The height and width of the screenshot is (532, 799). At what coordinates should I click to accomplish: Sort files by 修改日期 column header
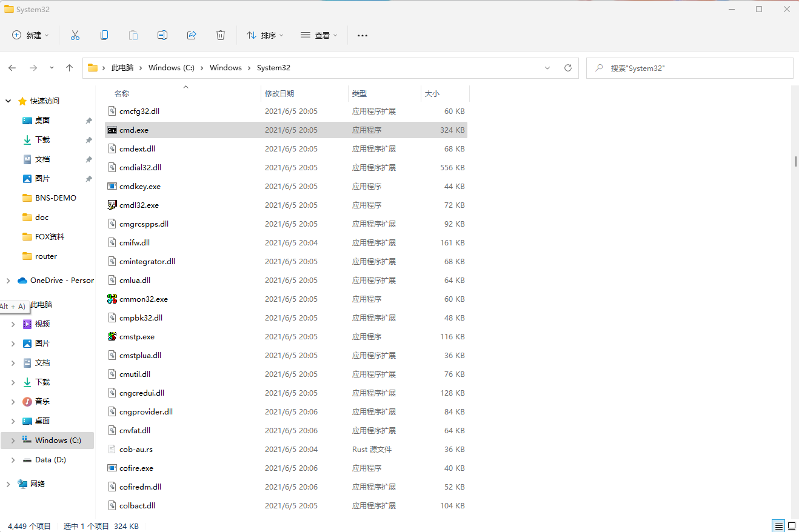tap(279, 94)
